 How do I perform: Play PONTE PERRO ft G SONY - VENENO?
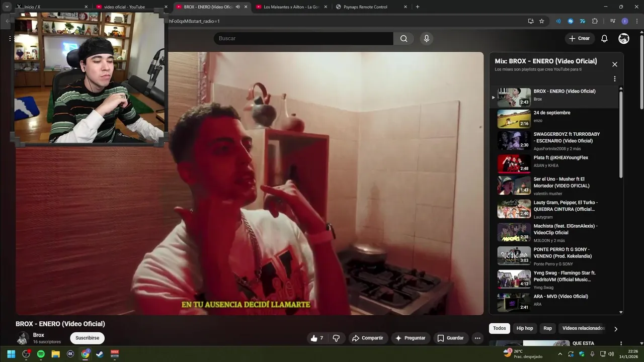(x=554, y=256)
